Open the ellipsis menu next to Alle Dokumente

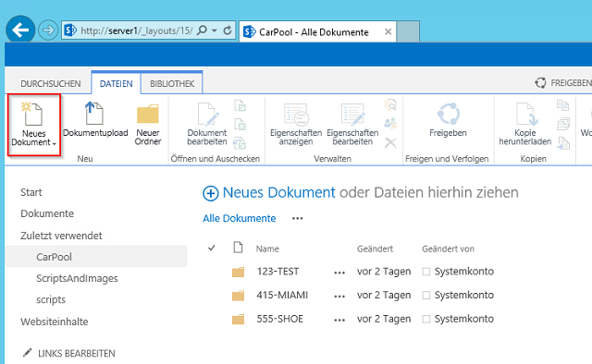click(x=298, y=218)
